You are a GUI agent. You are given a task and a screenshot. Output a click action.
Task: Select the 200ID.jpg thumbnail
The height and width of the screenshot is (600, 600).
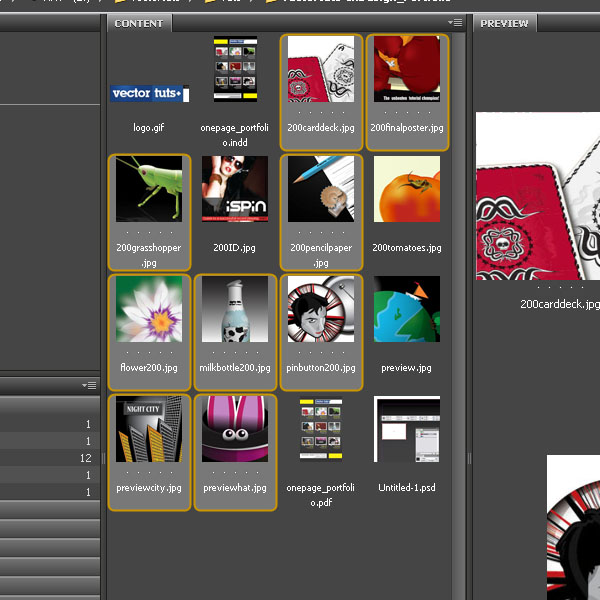click(235, 189)
